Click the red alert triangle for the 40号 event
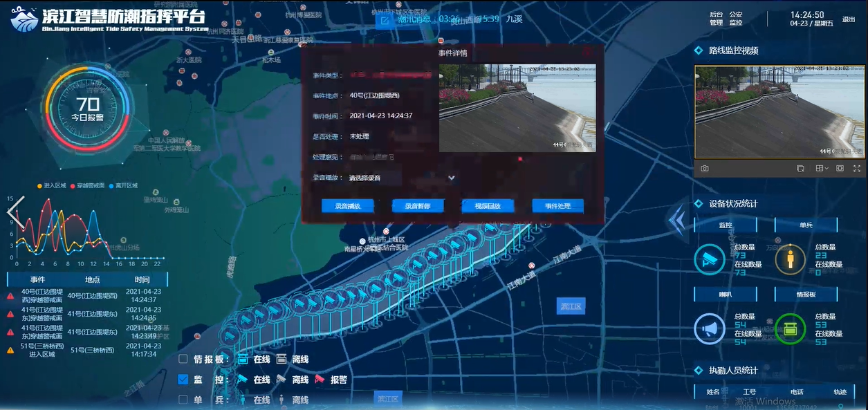This screenshot has width=868, height=410. [x=10, y=296]
